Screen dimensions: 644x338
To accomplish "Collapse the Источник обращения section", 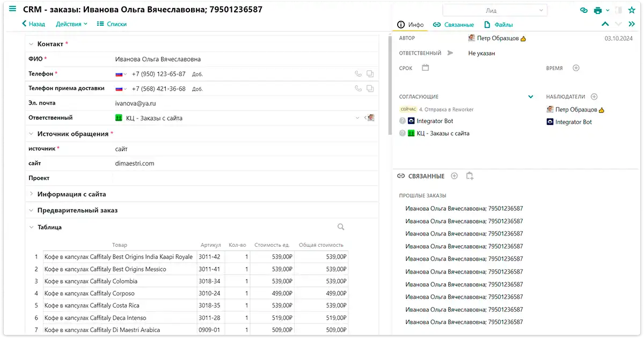I will [32, 134].
